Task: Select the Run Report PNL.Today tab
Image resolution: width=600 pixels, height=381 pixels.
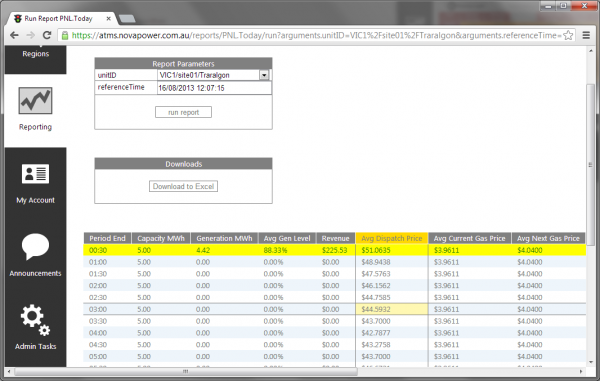Action: (x=61, y=18)
